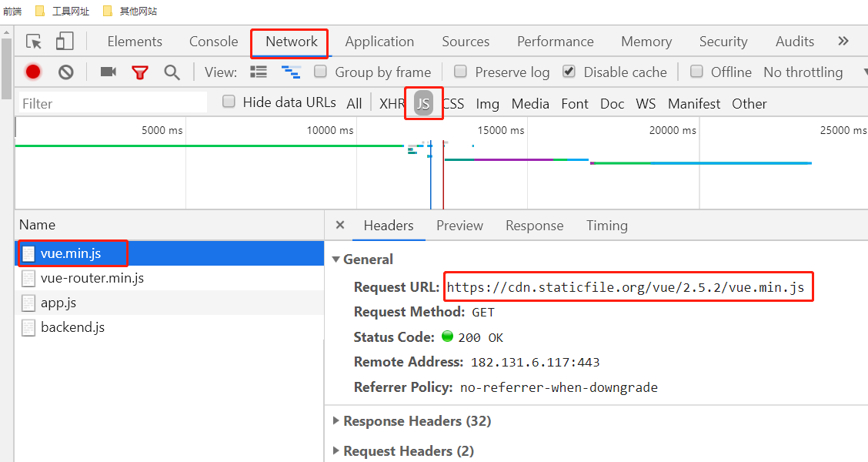Show overview with the waterfall view icon

(291, 72)
